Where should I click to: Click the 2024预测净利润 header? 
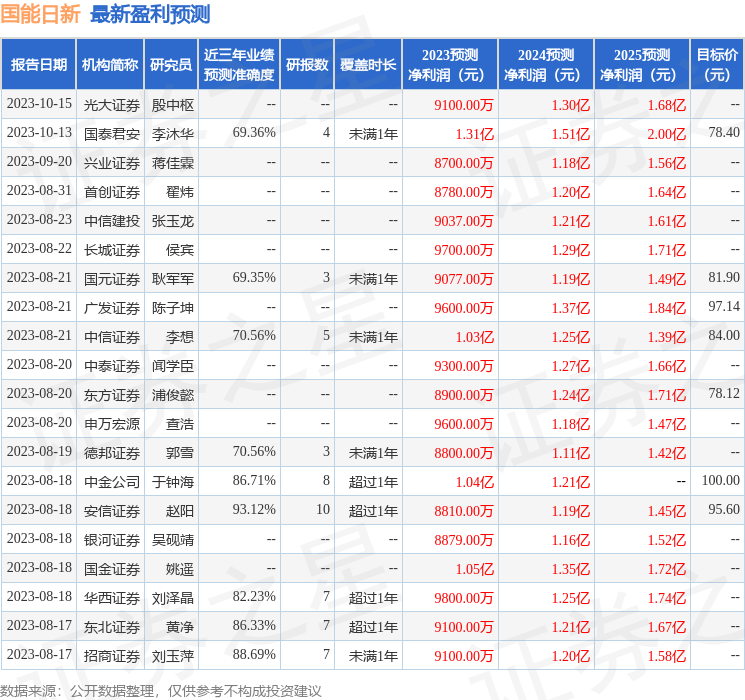click(546, 65)
